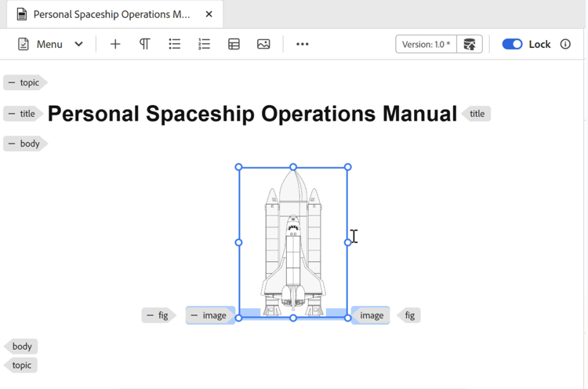Select the Personal Spaceship Operations Manual tab
Screen dimensions: 588x389
point(111,14)
